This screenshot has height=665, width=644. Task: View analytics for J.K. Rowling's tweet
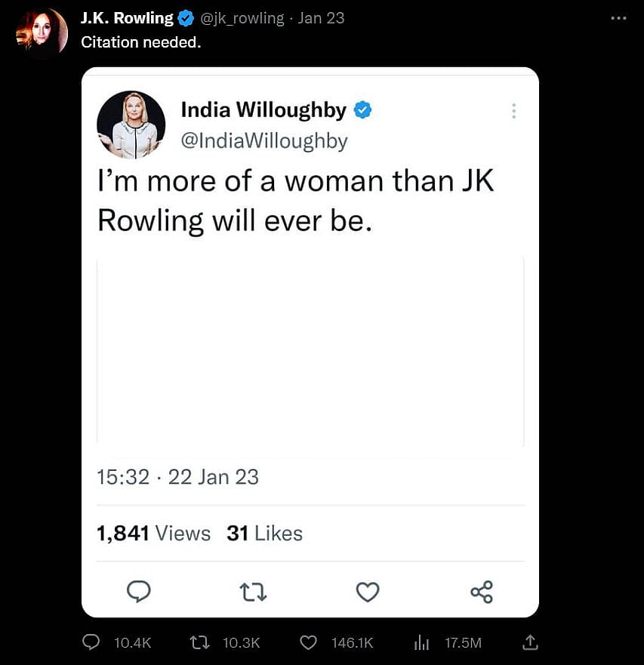421,642
